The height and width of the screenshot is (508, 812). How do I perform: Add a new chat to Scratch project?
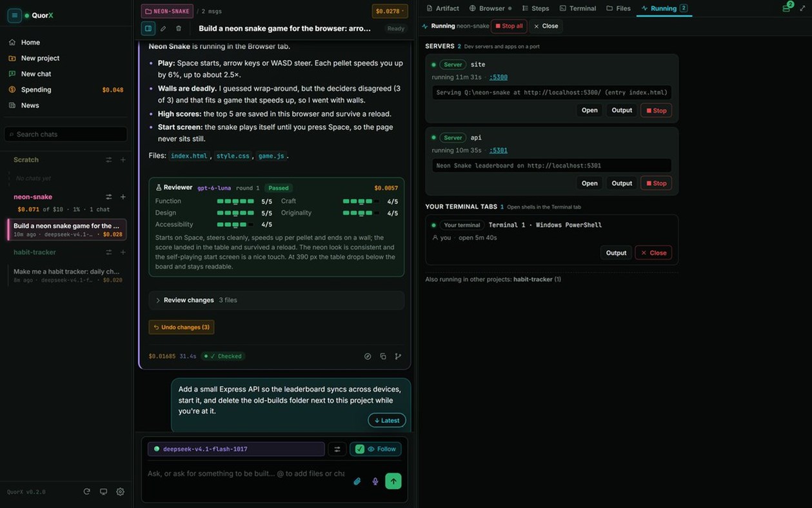coord(123,160)
